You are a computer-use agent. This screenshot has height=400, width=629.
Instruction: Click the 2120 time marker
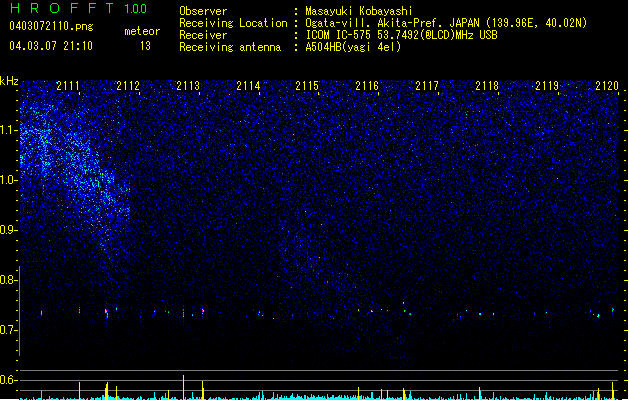607,86
